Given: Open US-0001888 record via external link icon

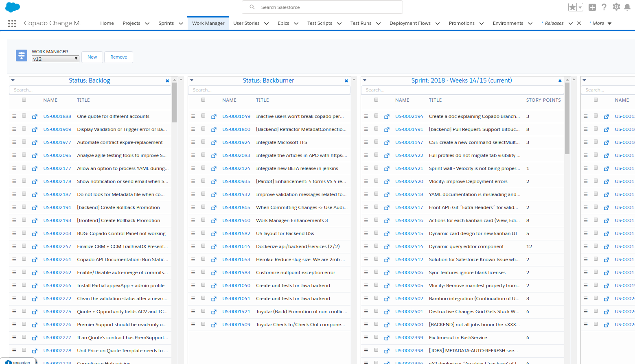Looking at the screenshot, I should [35, 117].
